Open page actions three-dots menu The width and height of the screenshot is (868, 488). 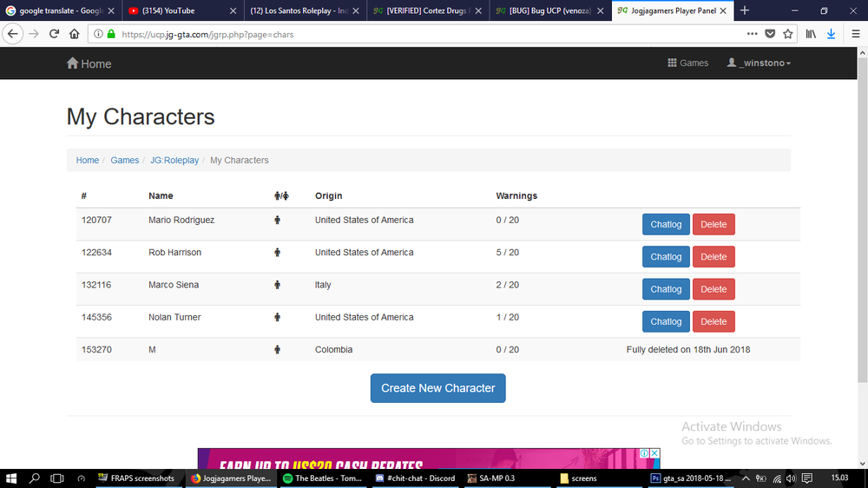[752, 34]
